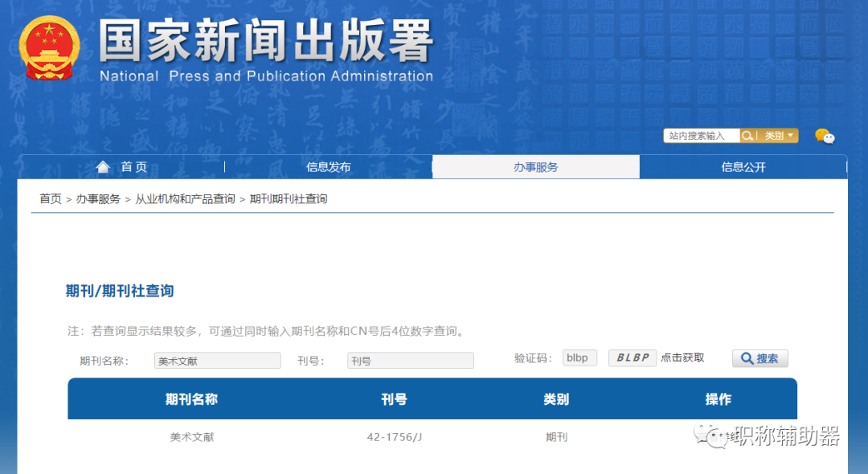Select the 办事服务 tab in the navigation bar
Image resolution: width=868 pixels, height=474 pixels.
tap(535, 166)
